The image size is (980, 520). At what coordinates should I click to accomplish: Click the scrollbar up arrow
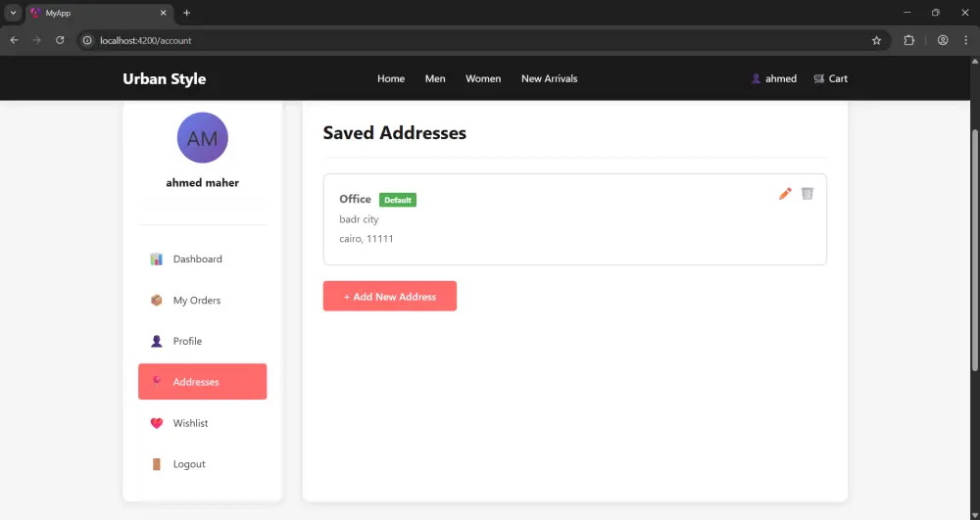[975, 61]
